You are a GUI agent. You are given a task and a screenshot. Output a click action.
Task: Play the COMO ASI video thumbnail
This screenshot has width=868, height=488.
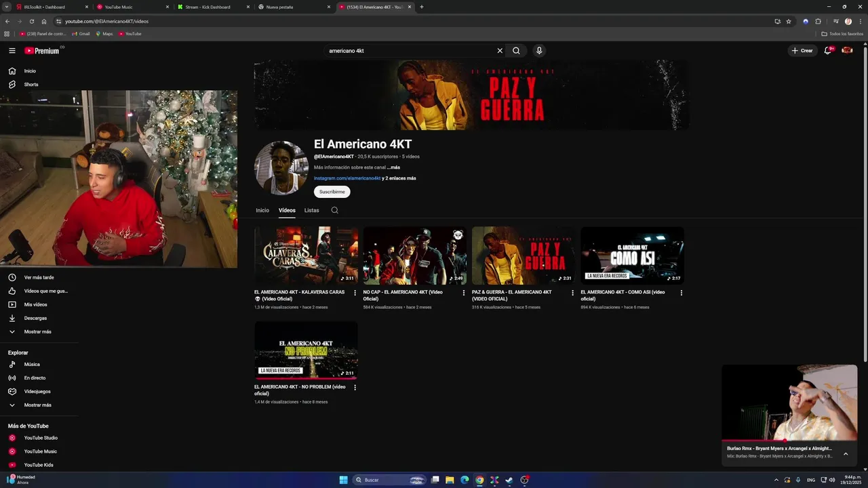[632, 256]
